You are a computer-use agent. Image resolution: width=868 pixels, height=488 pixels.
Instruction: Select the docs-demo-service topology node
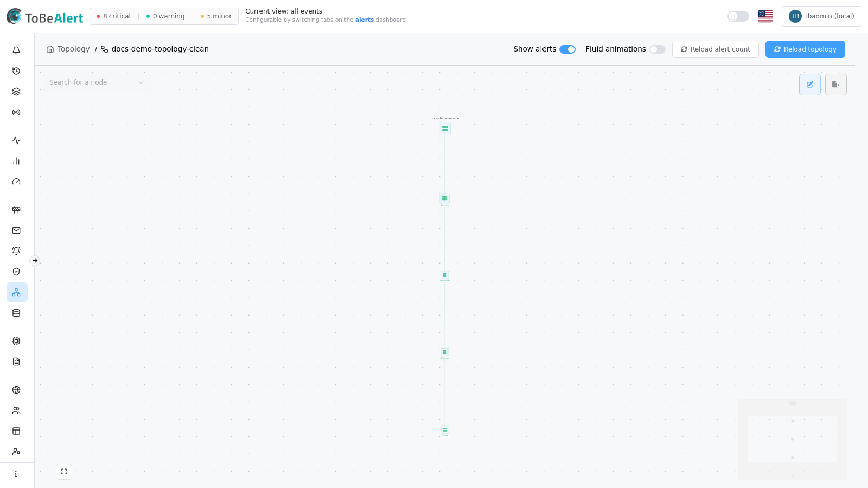(x=445, y=129)
